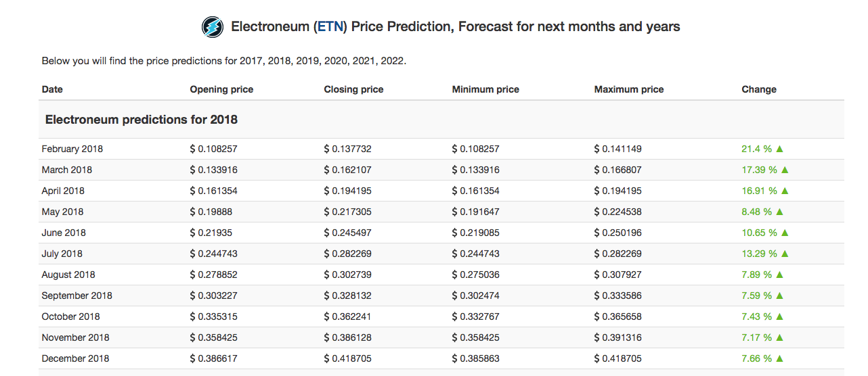
Task: Click the November 2018 change percentage
Action: coord(756,337)
